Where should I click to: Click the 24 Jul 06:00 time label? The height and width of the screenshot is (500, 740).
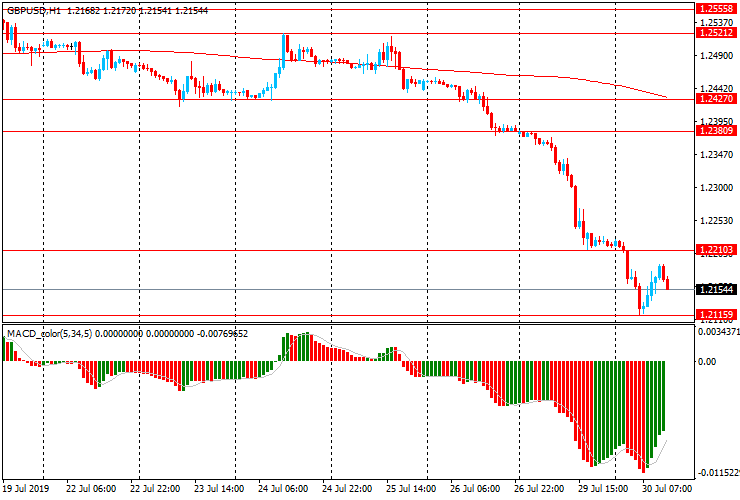click(283, 488)
